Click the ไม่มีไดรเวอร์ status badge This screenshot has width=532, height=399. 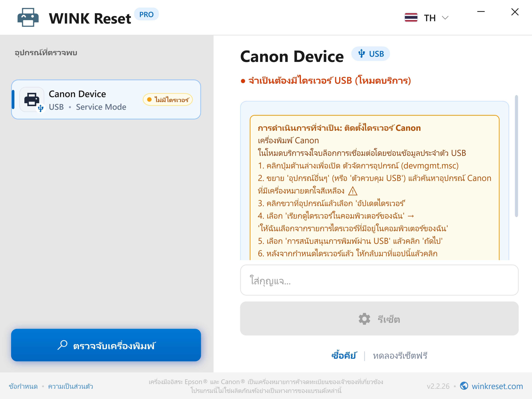coord(168,100)
